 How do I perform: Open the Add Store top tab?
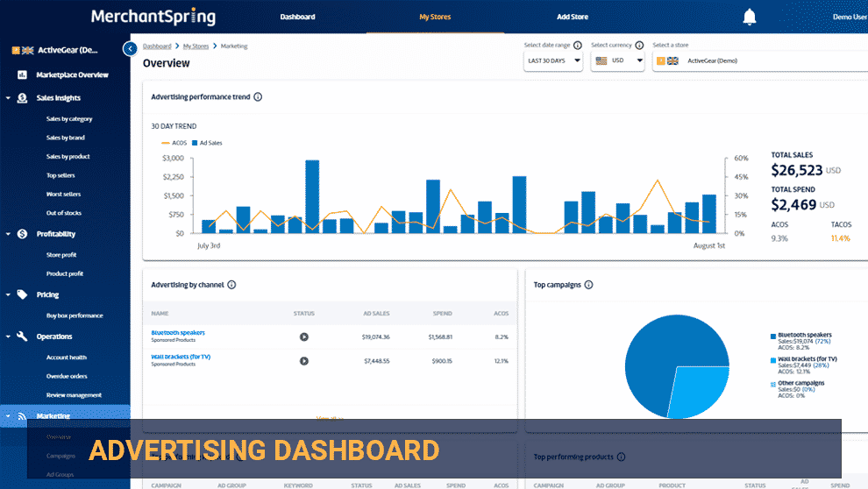click(573, 18)
